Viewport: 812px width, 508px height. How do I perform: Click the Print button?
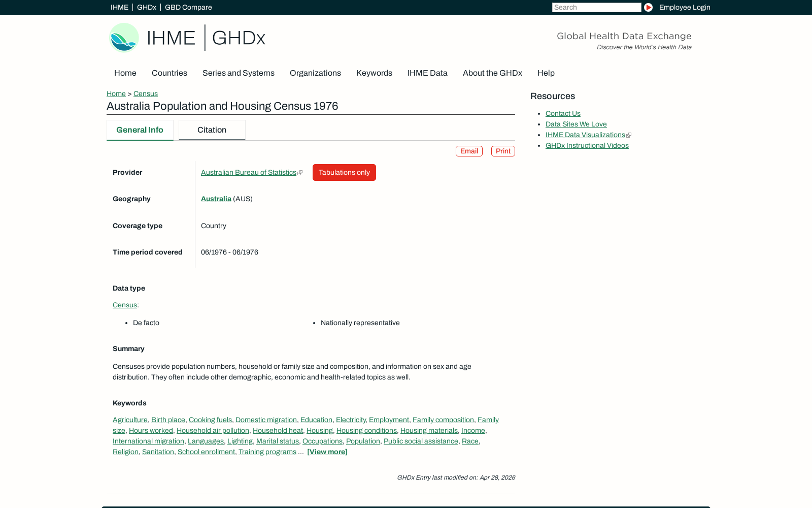click(x=503, y=151)
